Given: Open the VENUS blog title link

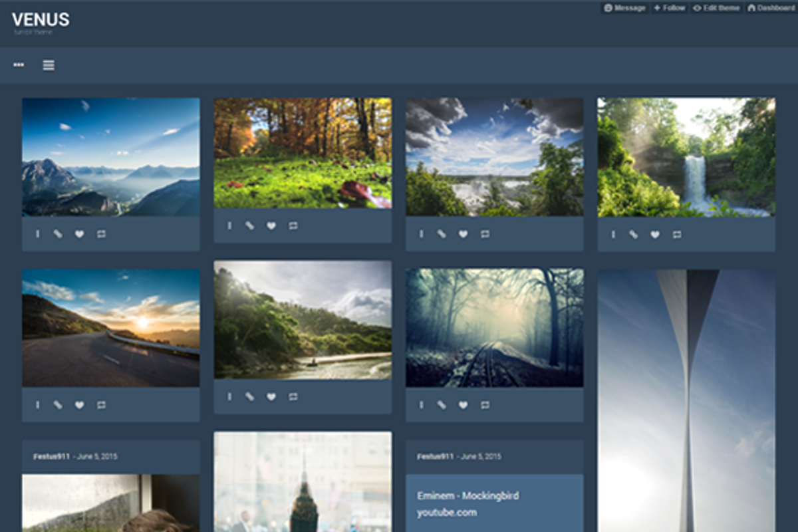Looking at the screenshot, I should click(41, 20).
